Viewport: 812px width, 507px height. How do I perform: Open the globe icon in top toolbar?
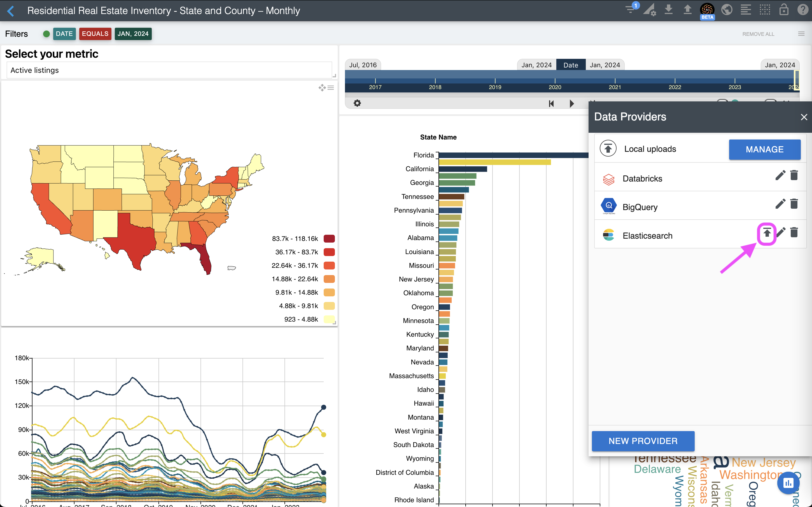click(x=727, y=10)
